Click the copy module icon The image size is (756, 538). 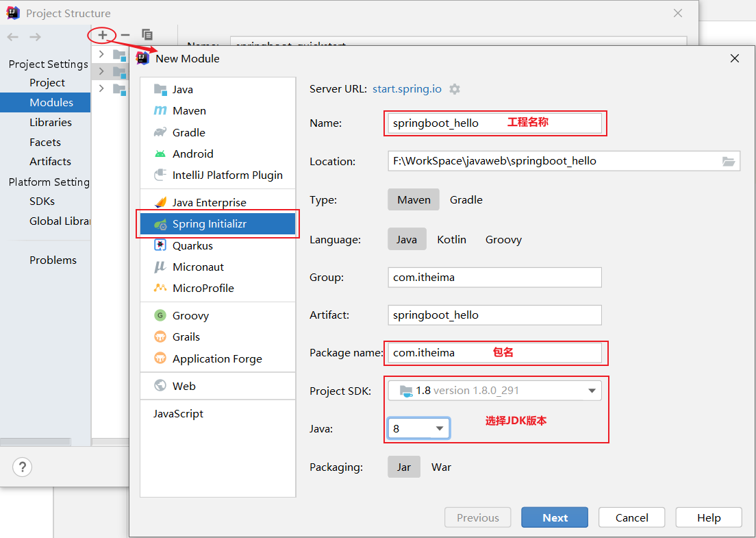(147, 35)
